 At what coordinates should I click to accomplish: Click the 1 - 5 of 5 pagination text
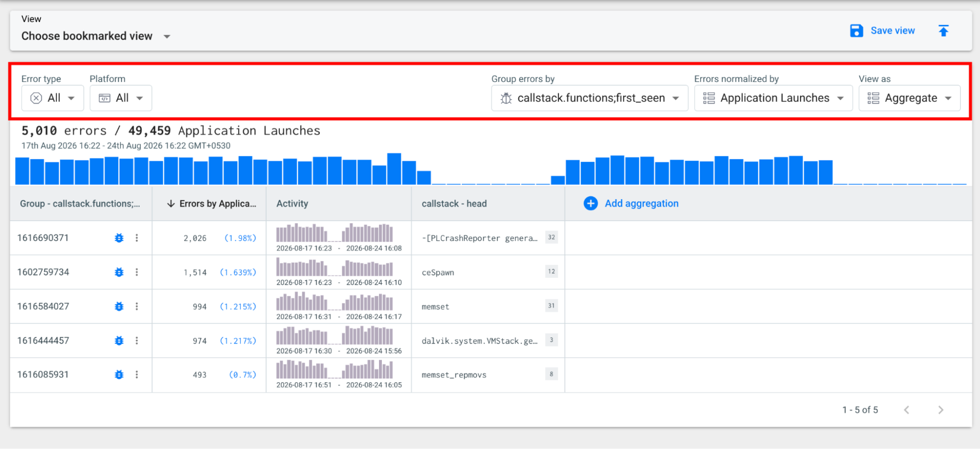click(x=860, y=410)
